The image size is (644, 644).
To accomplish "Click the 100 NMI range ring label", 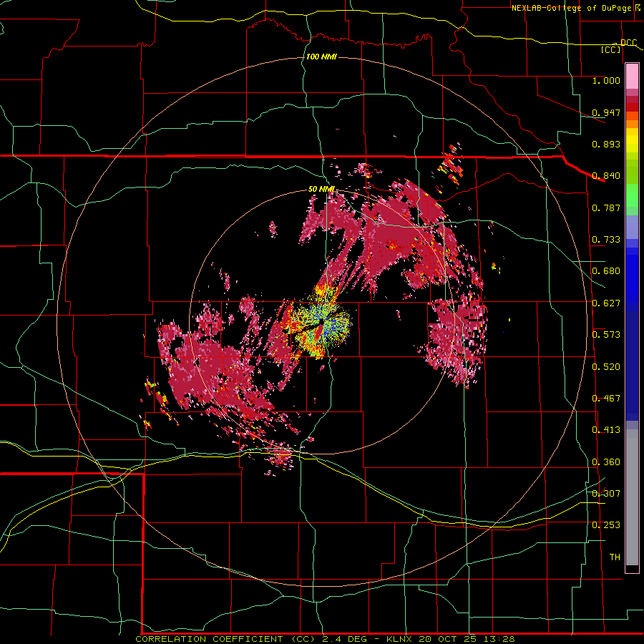I will click(x=321, y=57).
